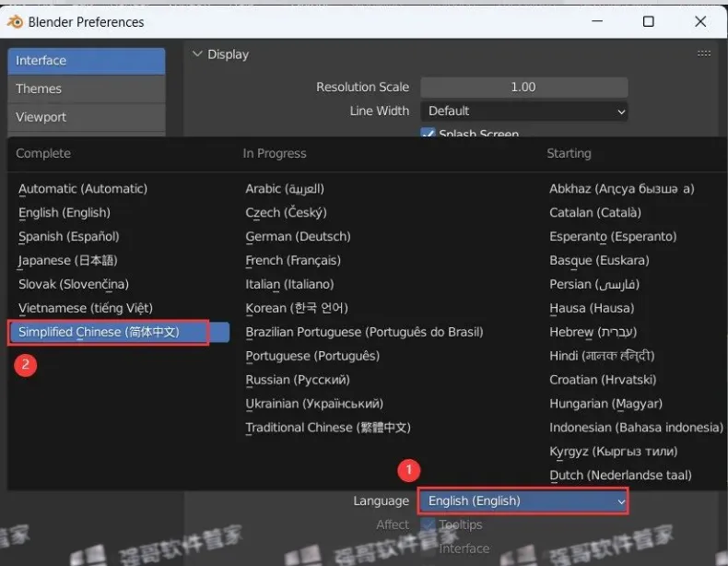The width and height of the screenshot is (728, 566).
Task: Choose Arabic language option
Action: (x=285, y=189)
